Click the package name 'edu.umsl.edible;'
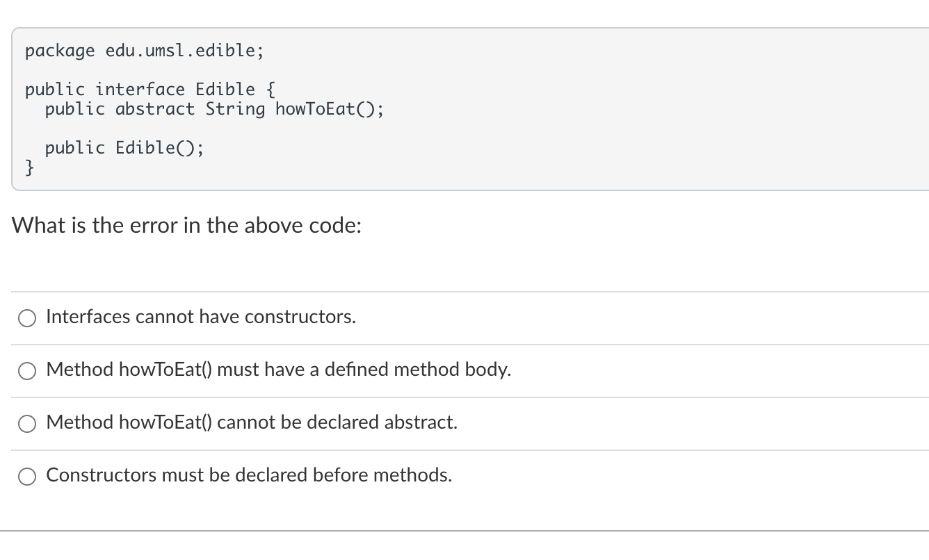 184,51
